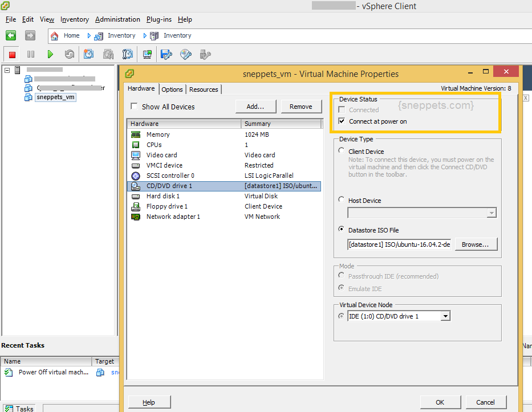Select the Datastore ISO File radio option
The height and width of the screenshot is (412, 532).
[342, 229]
